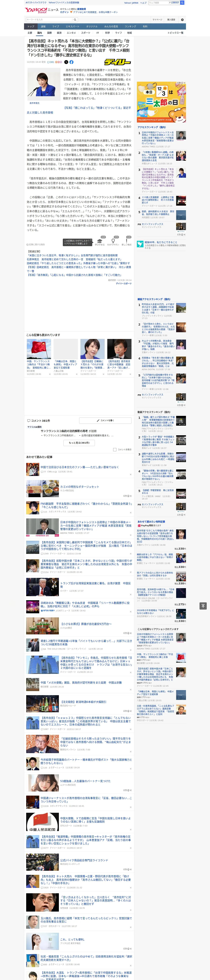The width and height of the screenshot is (210, 980).
Task: Share the article on Facebook
Action: (x=71, y=62)
